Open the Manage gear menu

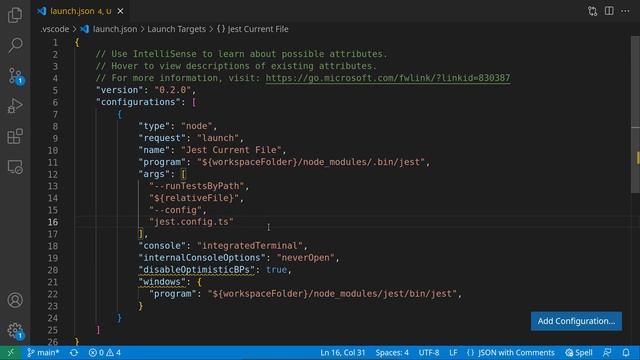coord(15,330)
